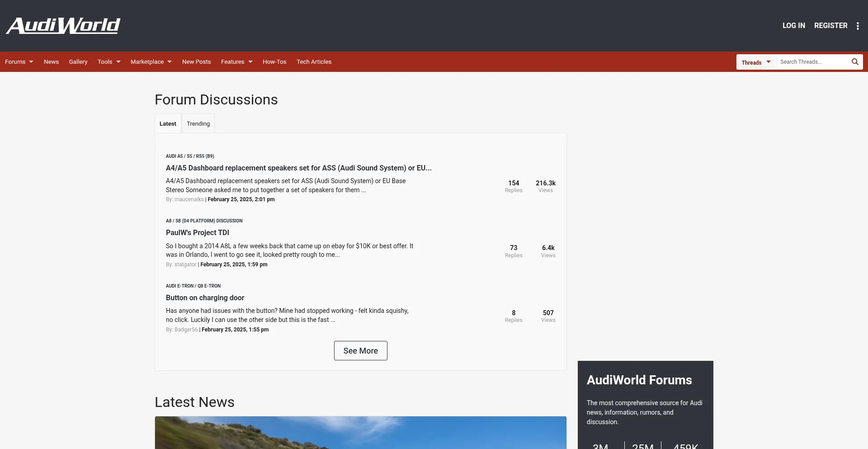Open the Marketplace dropdown

(151, 62)
